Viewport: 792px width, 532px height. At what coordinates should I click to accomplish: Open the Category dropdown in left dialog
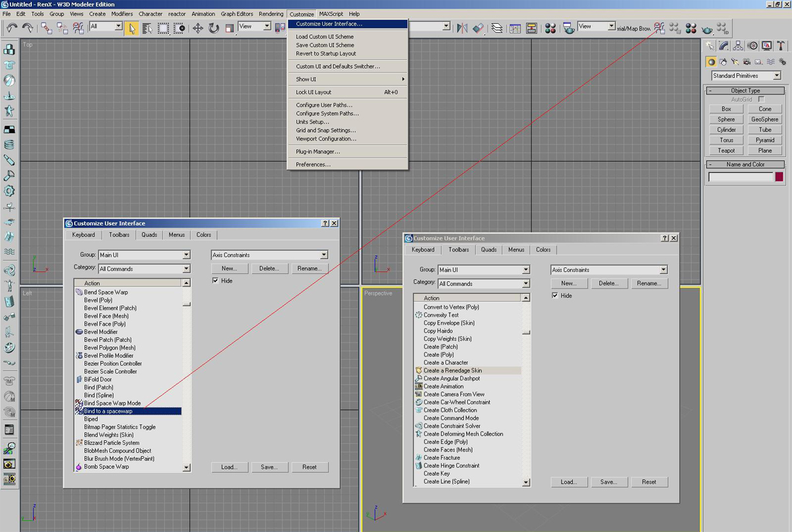coord(186,269)
